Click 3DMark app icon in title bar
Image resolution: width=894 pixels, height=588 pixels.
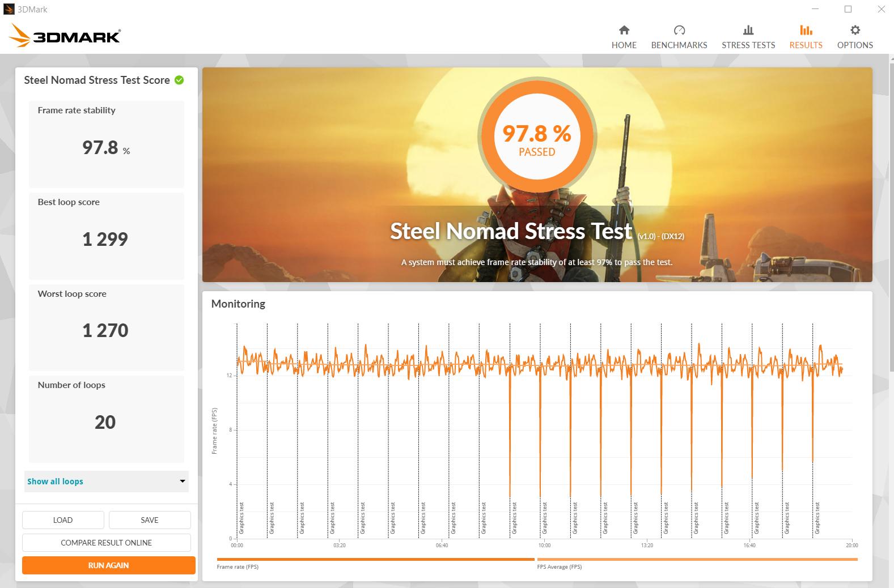pyautogui.click(x=9, y=9)
